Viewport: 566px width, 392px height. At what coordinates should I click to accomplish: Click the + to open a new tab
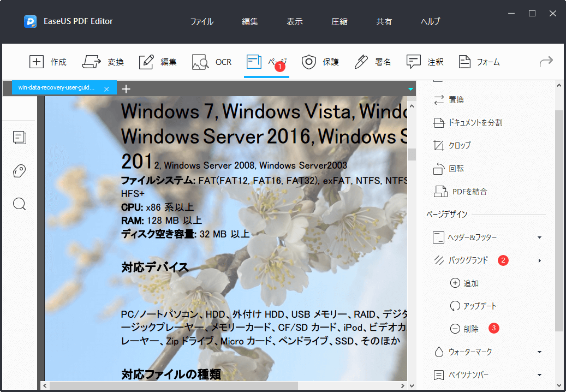(126, 88)
